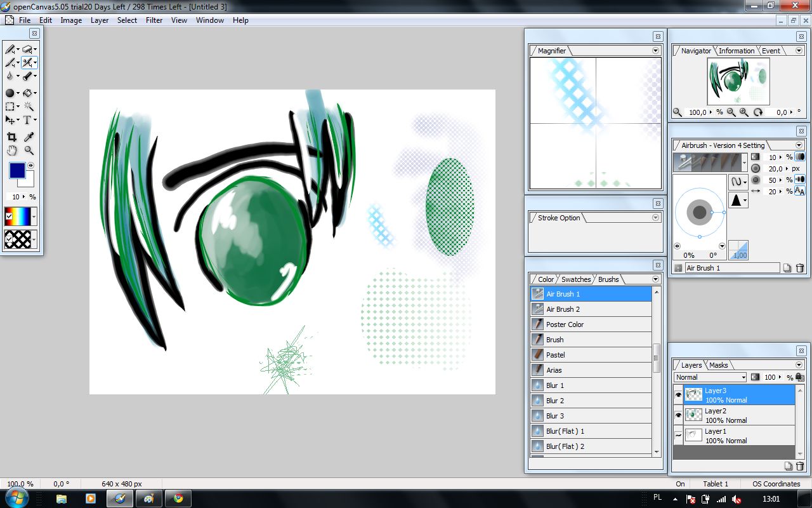Hide Layer3 by clicking its eye icon
812x508 pixels.
click(x=678, y=394)
